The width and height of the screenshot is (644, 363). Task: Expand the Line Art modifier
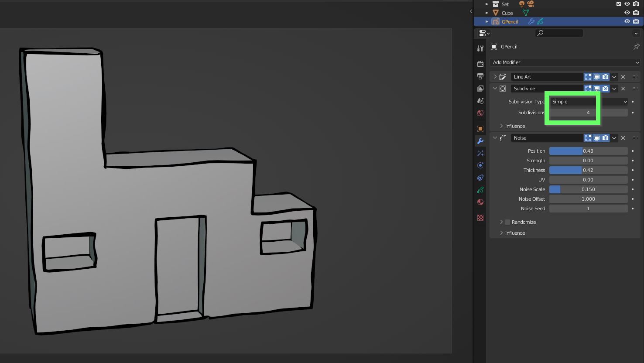click(x=495, y=77)
